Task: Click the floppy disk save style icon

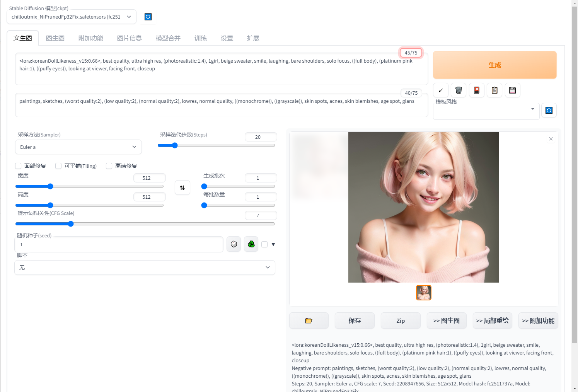Action: click(512, 90)
